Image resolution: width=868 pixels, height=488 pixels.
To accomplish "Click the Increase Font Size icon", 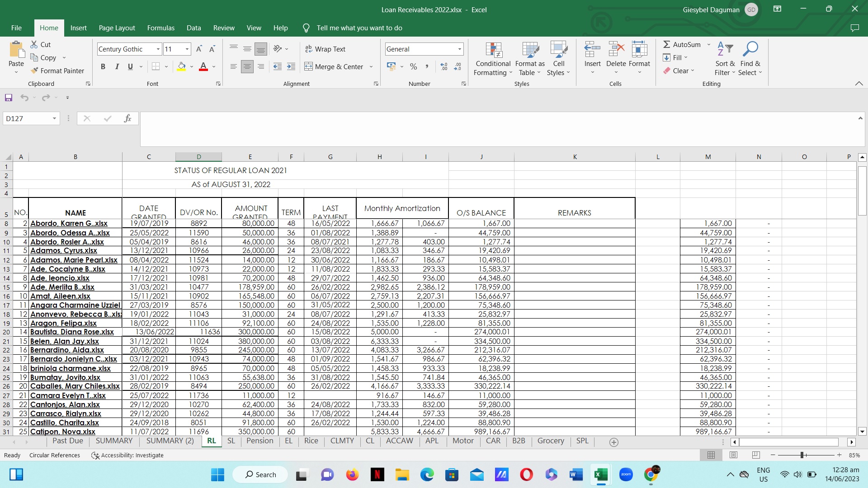I will [x=199, y=49].
